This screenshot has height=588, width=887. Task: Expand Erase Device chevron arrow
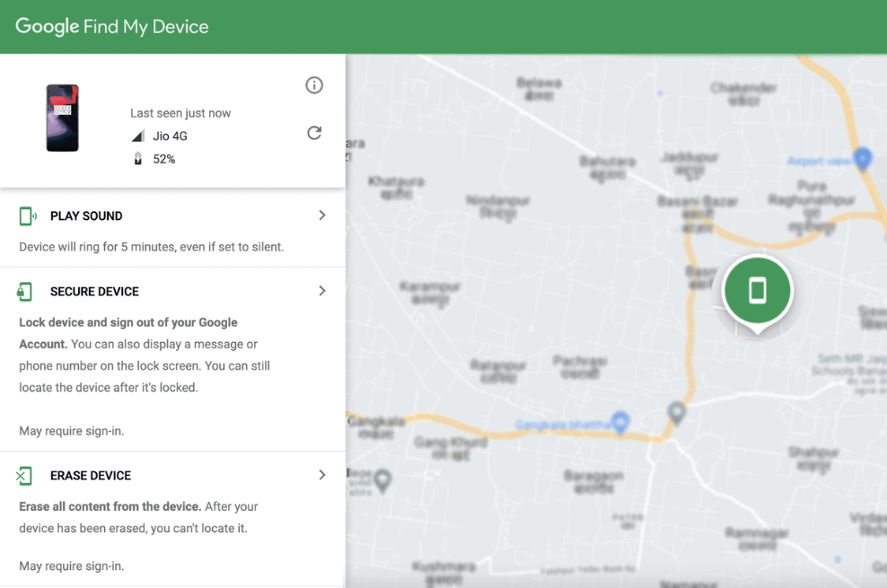(322, 475)
